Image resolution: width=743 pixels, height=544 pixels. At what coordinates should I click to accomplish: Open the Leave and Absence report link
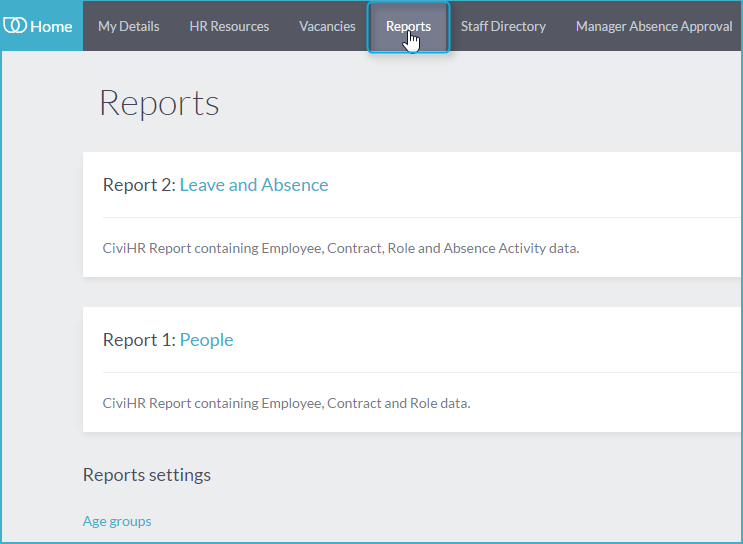pyautogui.click(x=254, y=185)
